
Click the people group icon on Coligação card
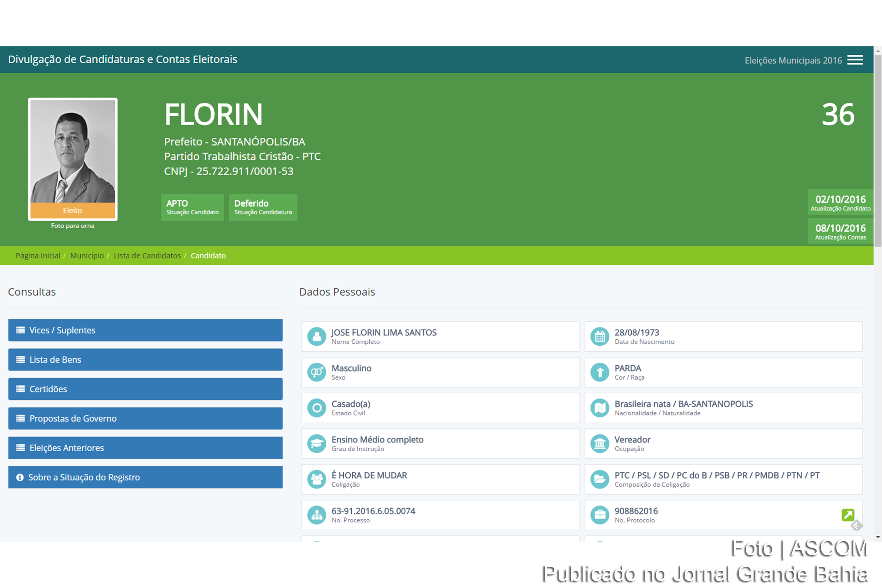click(x=317, y=479)
